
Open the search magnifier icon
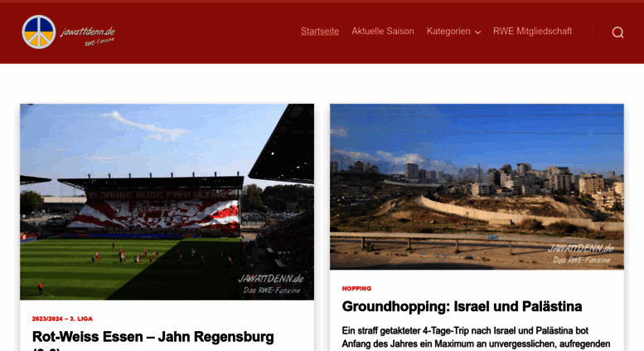click(617, 32)
